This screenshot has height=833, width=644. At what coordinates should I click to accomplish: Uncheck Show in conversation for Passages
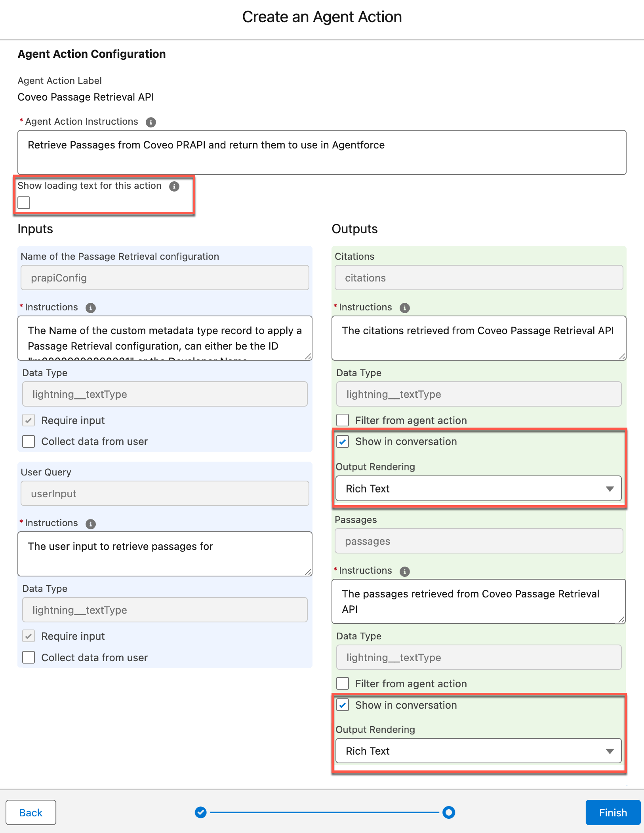click(343, 705)
